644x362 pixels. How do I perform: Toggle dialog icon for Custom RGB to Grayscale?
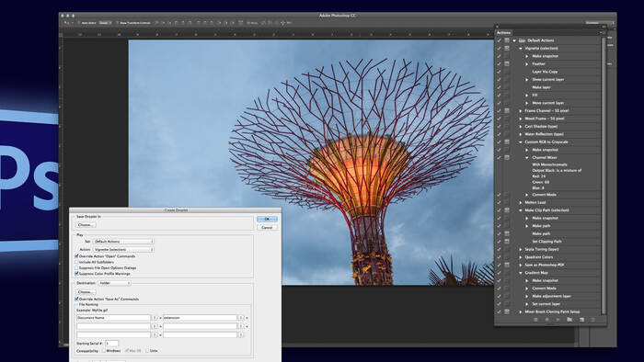pyautogui.click(x=507, y=141)
